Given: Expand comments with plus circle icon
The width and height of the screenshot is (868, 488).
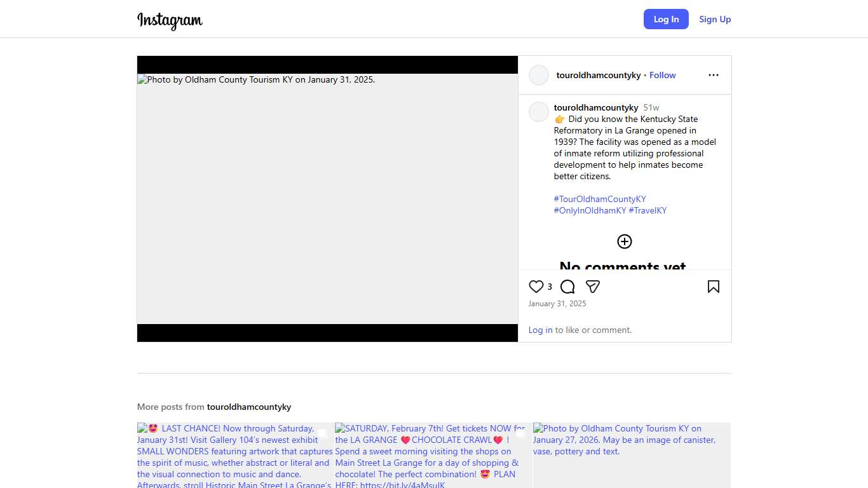Looking at the screenshot, I should [x=625, y=241].
